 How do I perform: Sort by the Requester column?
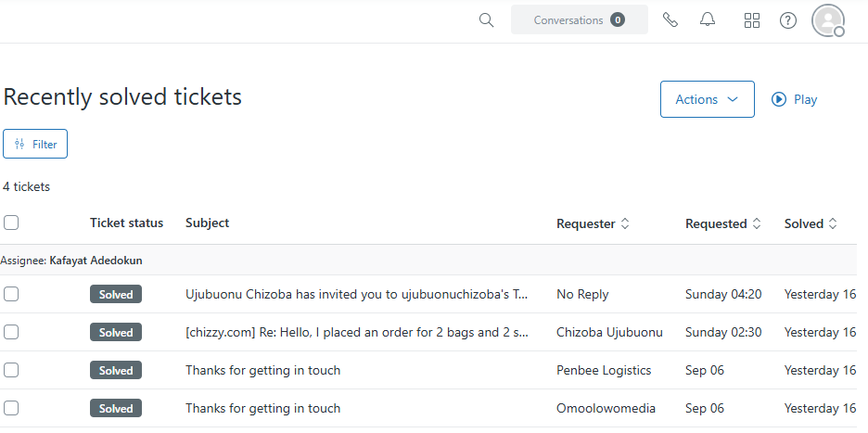593,223
